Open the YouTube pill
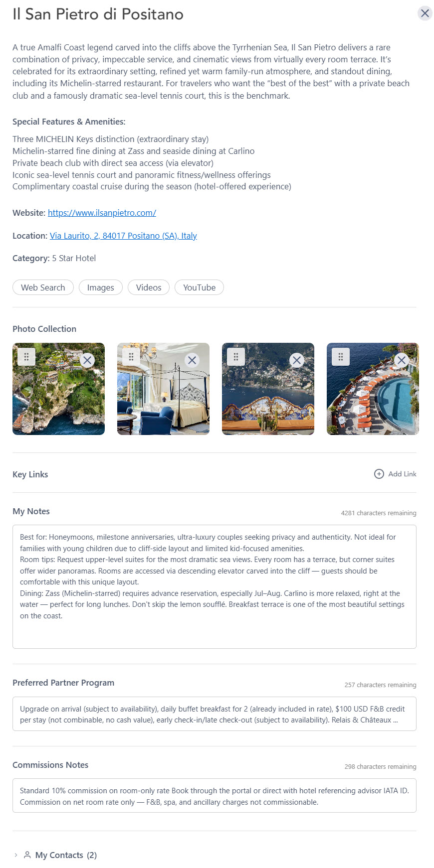 tap(200, 288)
